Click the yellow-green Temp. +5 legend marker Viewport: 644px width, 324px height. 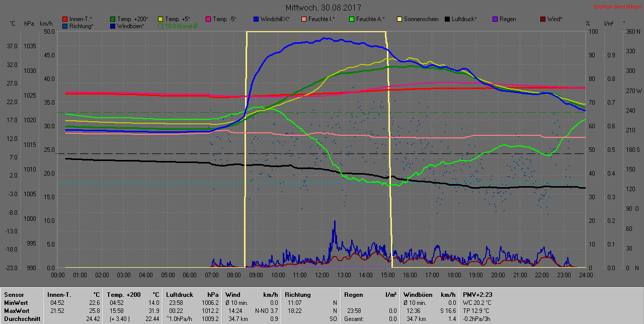160,20
